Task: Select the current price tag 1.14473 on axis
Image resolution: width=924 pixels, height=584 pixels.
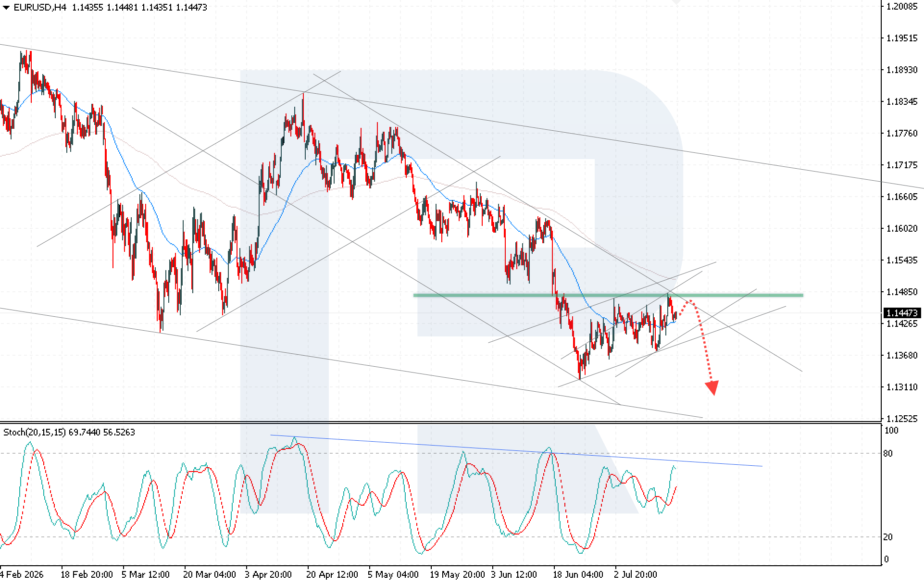Action: 902,313
